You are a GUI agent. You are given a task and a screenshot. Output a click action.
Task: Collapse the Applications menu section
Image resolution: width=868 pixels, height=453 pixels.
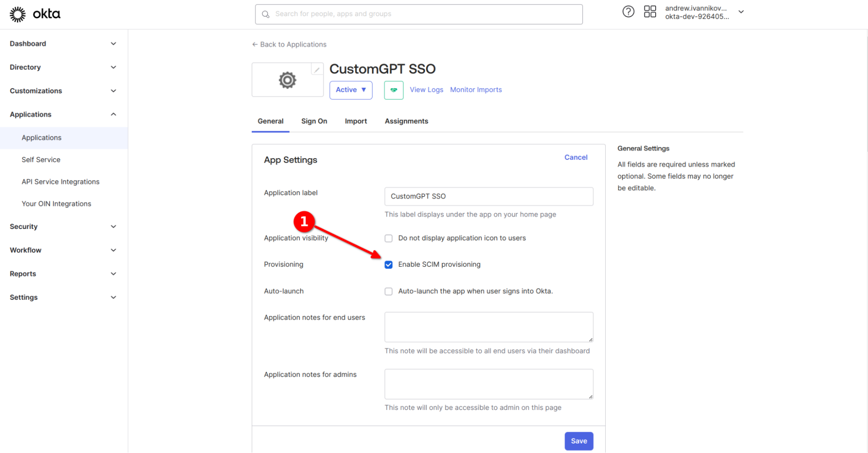pos(64,115)
